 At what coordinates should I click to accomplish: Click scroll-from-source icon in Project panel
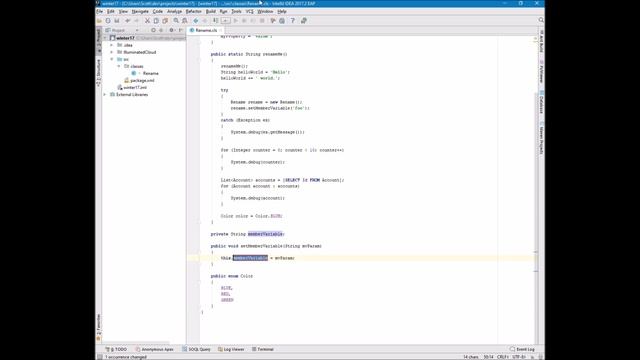click(x=153, y=30)
